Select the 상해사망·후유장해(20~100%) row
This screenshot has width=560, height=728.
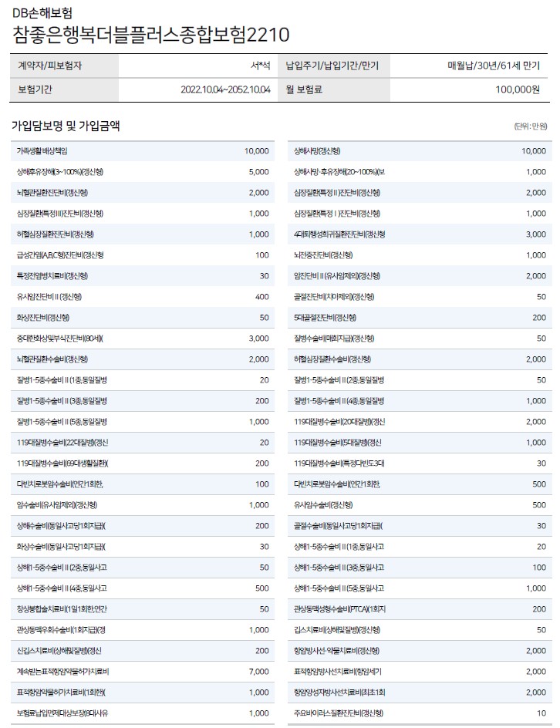pyautogui.click(x=420, y=172)
